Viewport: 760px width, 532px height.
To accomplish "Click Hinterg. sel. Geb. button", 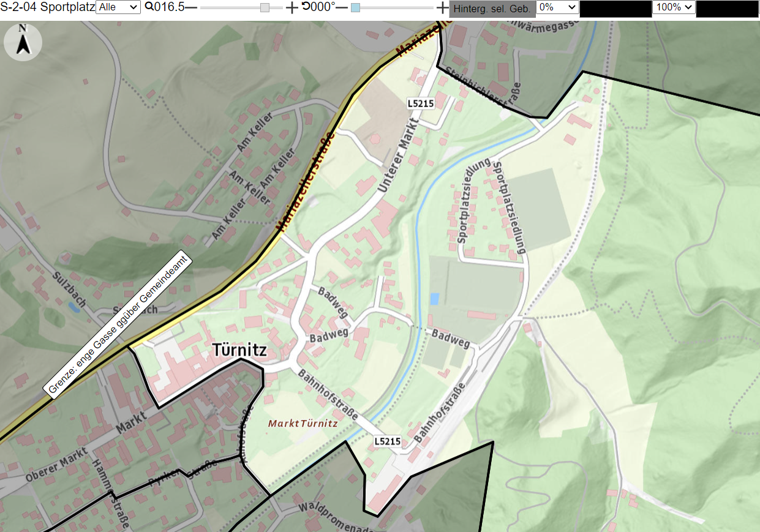I will tap(492, 9).
